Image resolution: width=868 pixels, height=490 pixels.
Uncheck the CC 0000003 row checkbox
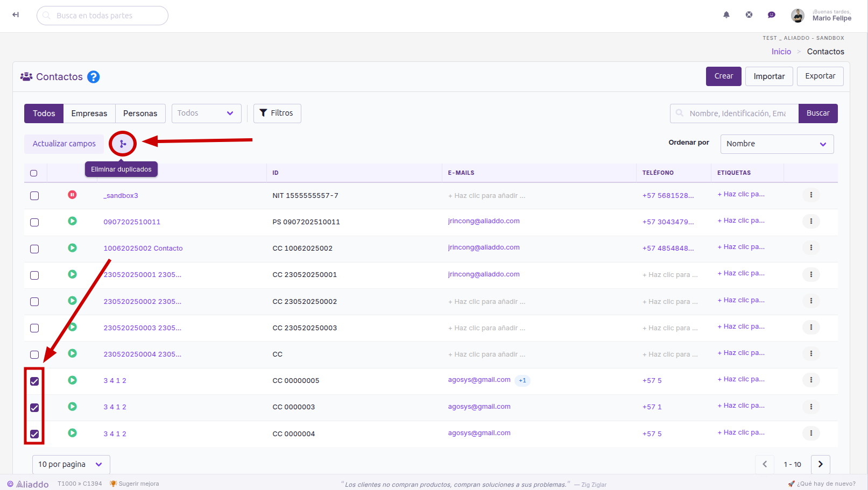[34, 408]
